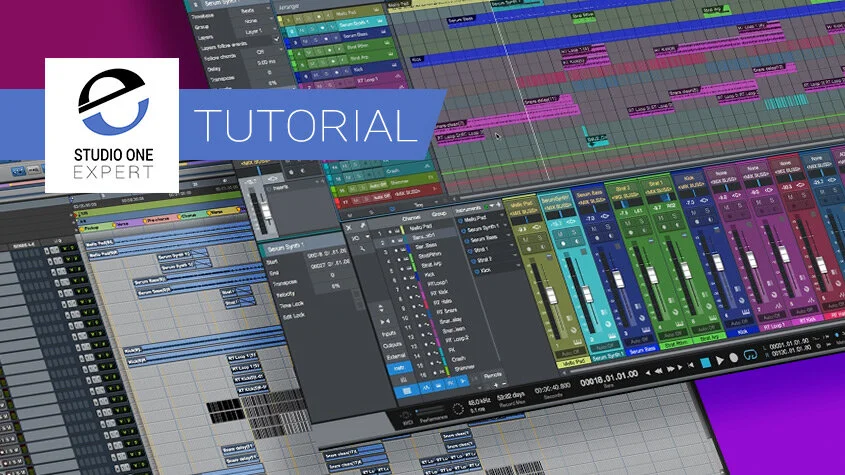Click the instrument icon on Kick track
This screenshot has height=475, width=845.
394,65
